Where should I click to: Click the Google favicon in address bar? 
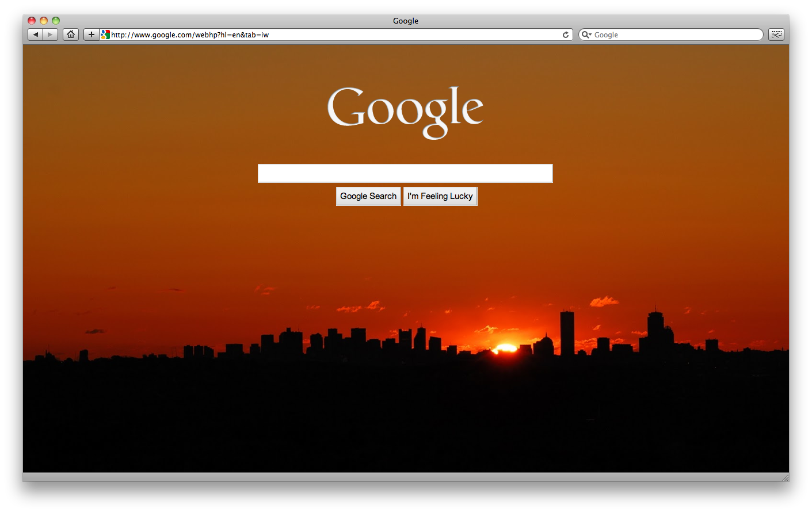(x=105, y=35)
